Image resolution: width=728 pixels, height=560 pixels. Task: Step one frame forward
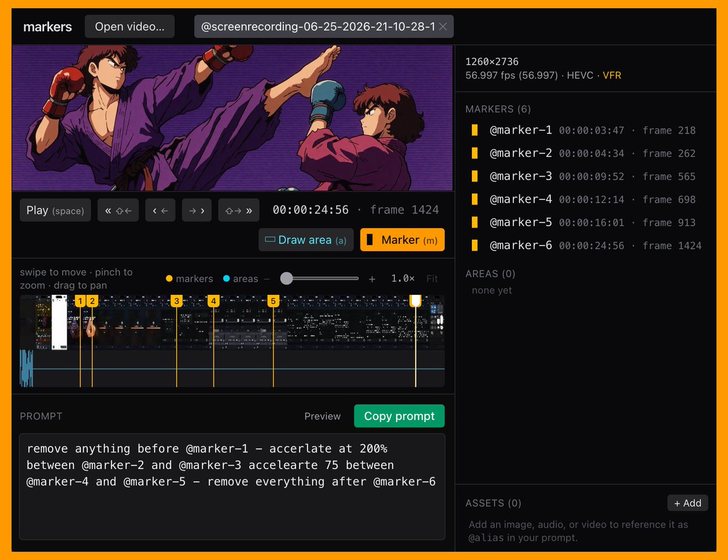pyautogui.click(x=197, y=210)
